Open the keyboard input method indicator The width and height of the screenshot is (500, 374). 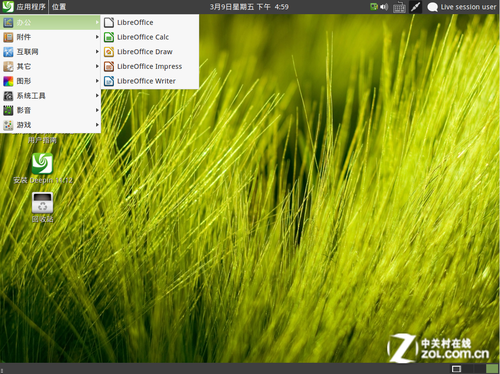tap(399, 7)
